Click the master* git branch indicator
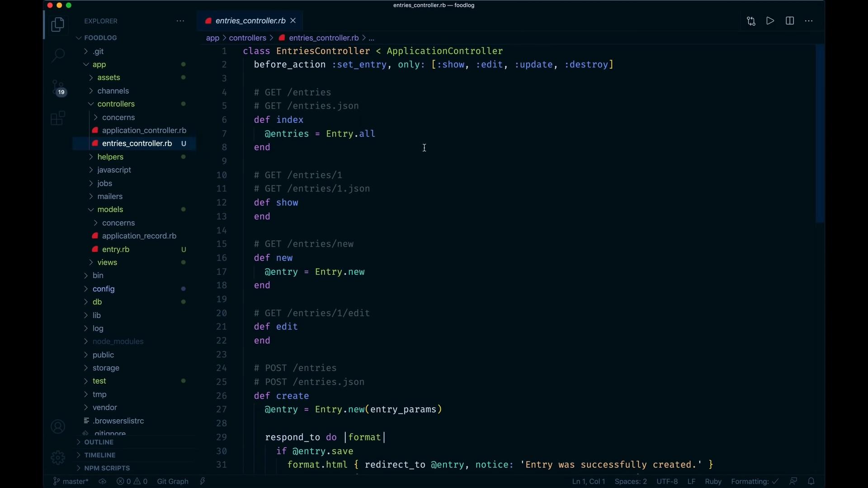868x488 pixels. 71,482
